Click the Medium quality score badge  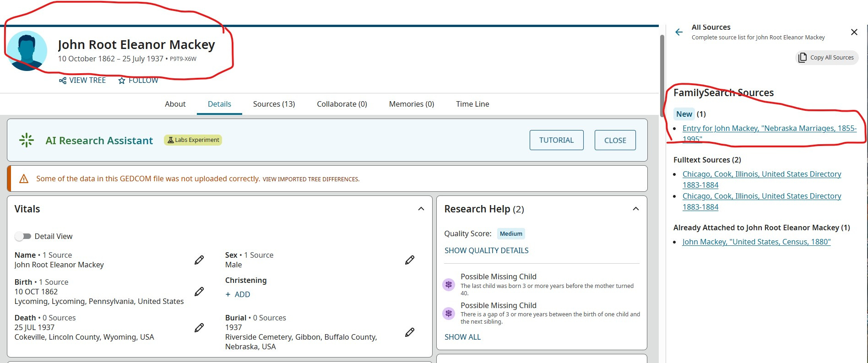pyautogui.click(x=511, y=233)
